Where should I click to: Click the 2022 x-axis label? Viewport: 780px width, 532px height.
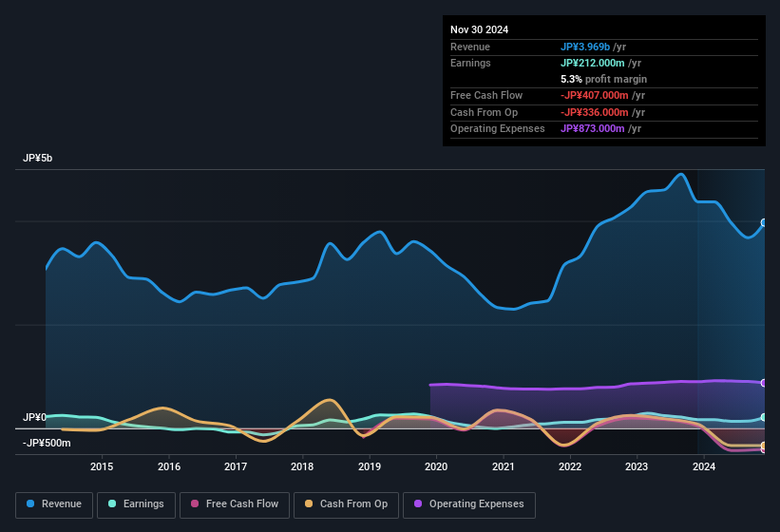[570, 466]
